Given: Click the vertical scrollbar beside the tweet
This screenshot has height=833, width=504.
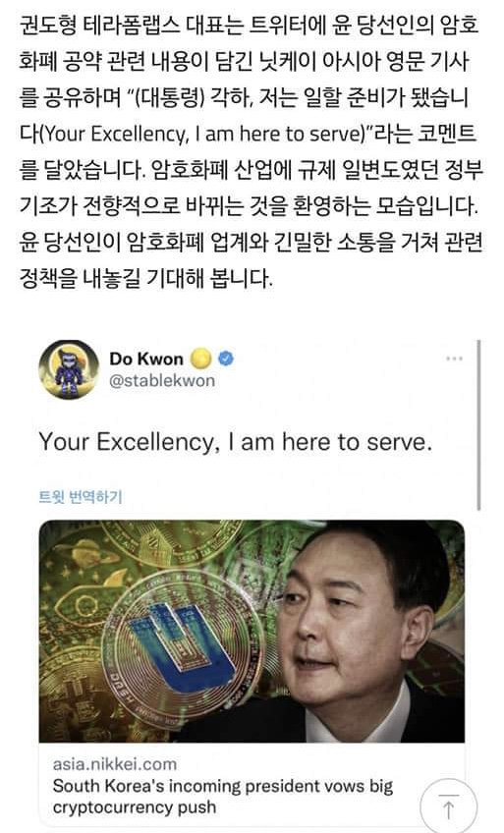Looking at the screenshot, I should (x=479, y=425).
